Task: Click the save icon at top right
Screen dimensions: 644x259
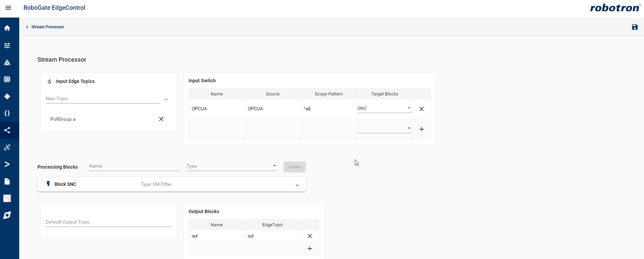Action: click(635, 27)
